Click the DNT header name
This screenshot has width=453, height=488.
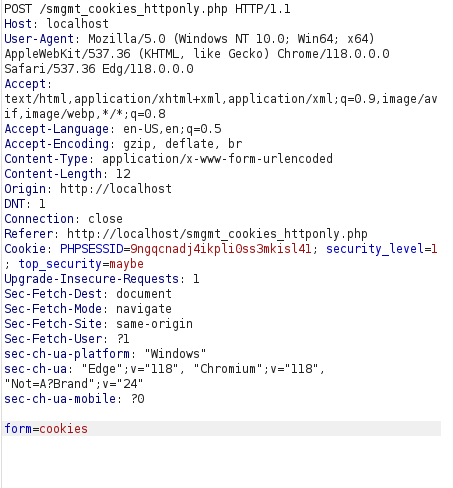(14, 204)
